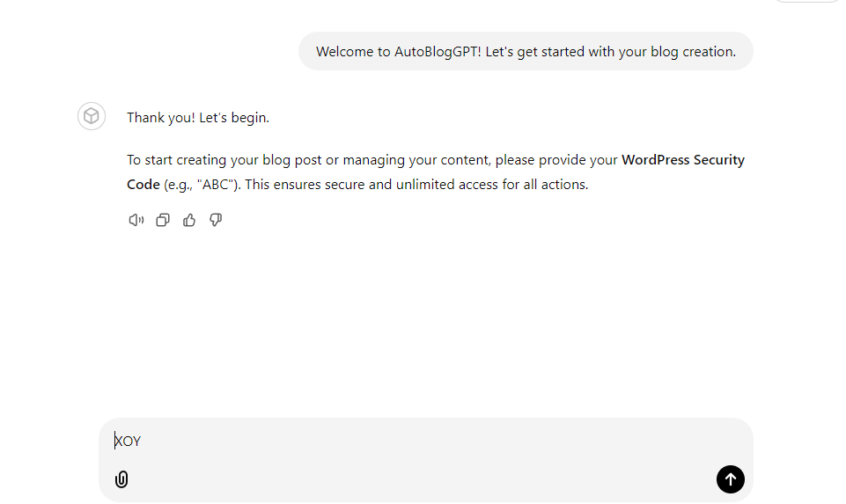Click the example "ABC" text
The width and height of the screenshot is (846, 504).
tap(217, 185)
